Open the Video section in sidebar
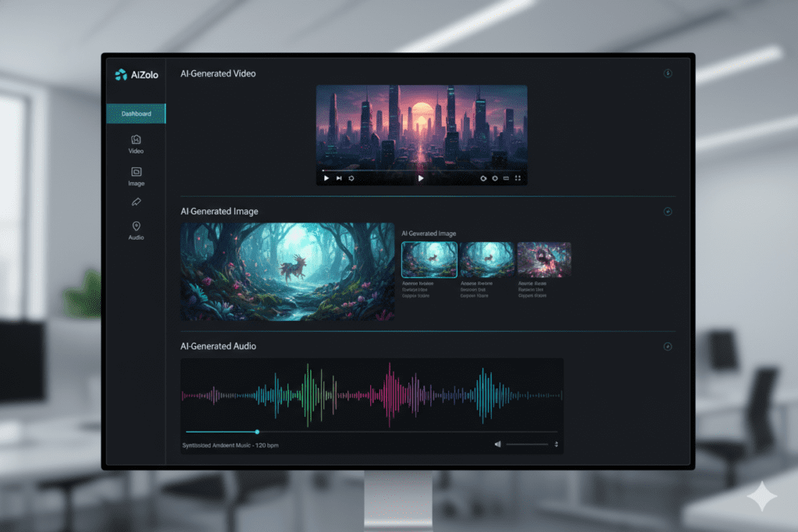798x532 pixels. point(136,143)
